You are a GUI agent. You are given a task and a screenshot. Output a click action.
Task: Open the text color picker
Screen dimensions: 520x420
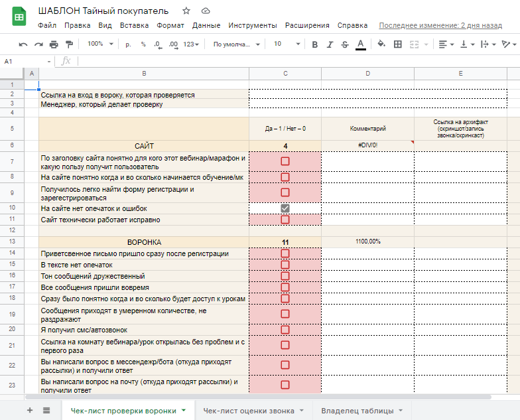click(x=361, y=44)
